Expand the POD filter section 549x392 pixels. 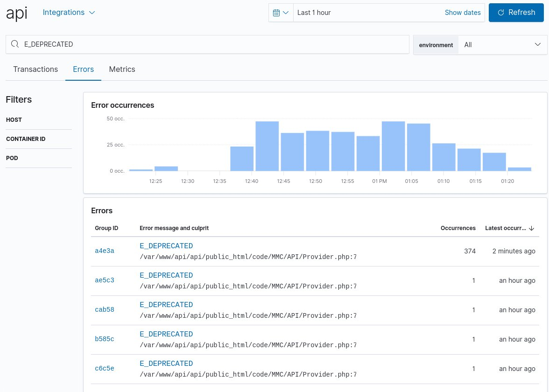pyautogui.click(x=12, y=158)
